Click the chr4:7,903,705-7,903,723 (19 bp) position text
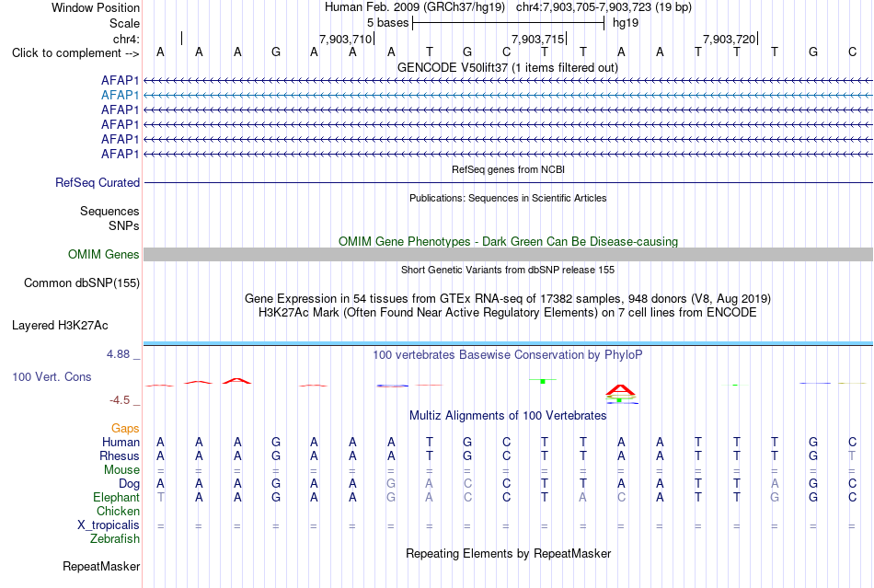This screenshot has width=874, height=588. click(604, 7)
